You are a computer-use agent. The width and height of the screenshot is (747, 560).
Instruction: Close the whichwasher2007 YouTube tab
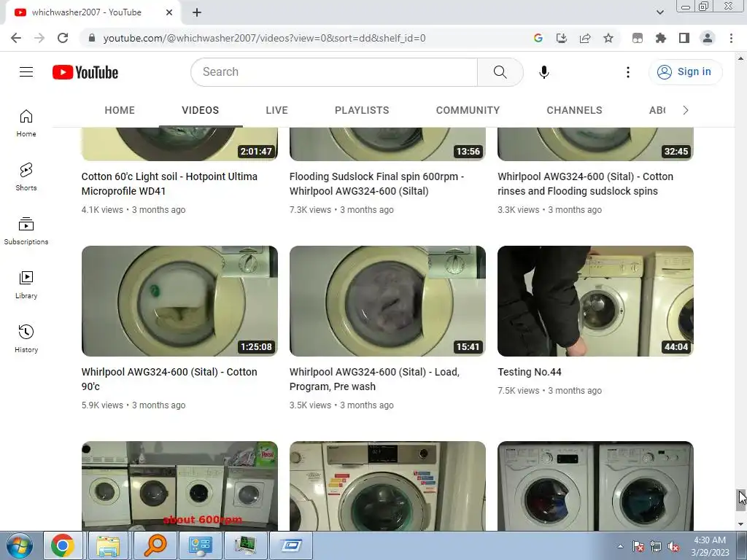169,13
